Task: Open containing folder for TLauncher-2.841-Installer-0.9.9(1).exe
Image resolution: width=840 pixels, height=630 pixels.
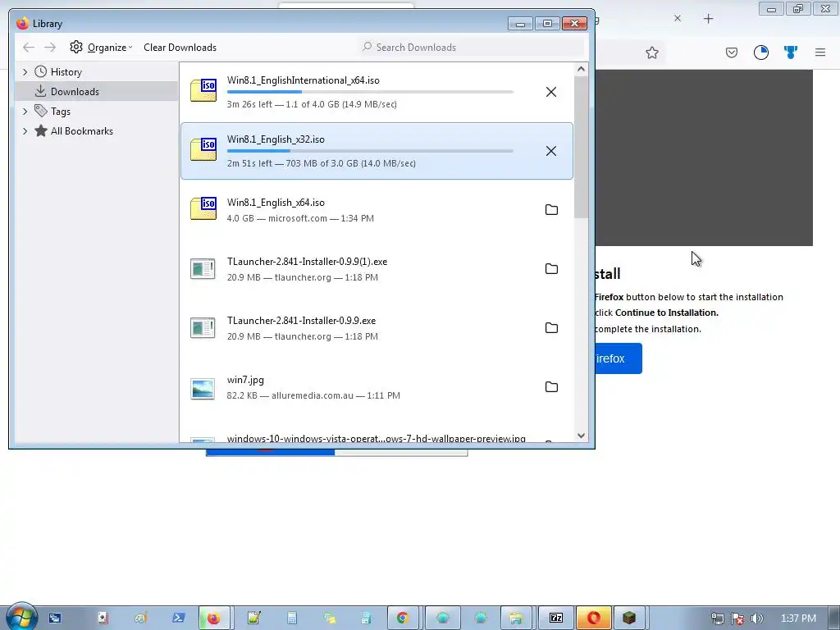Action: pyautogui.click(x=551, y=269)
